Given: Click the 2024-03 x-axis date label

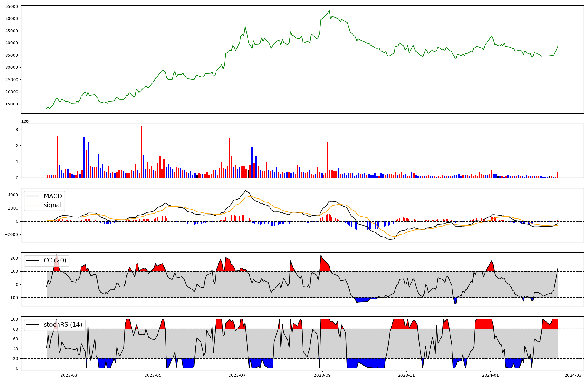Looking at the screenshot, I should [573, 375].
